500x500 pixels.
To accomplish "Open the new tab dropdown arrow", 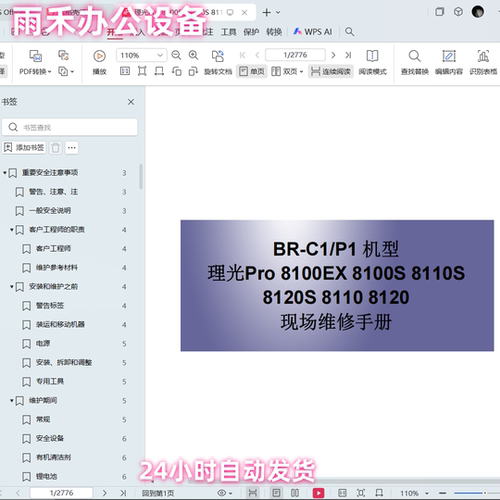I will point(278,13).
